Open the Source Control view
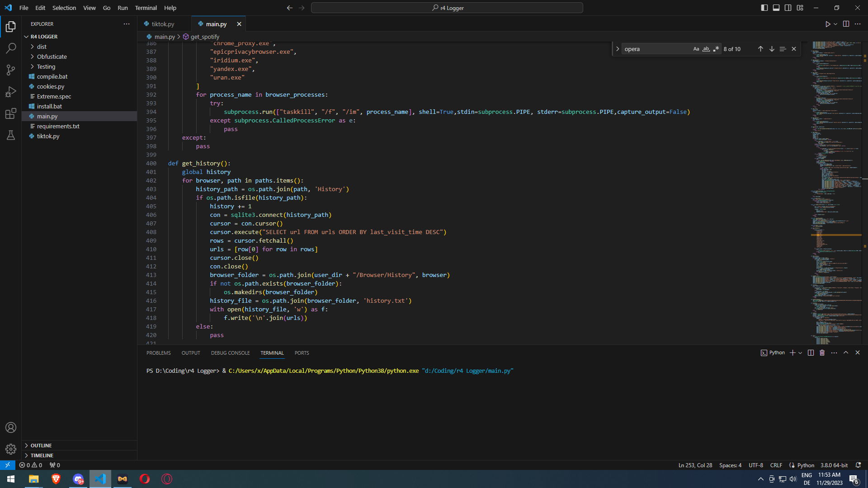This screenshot has height=488, width=868. tap(11, 70)
